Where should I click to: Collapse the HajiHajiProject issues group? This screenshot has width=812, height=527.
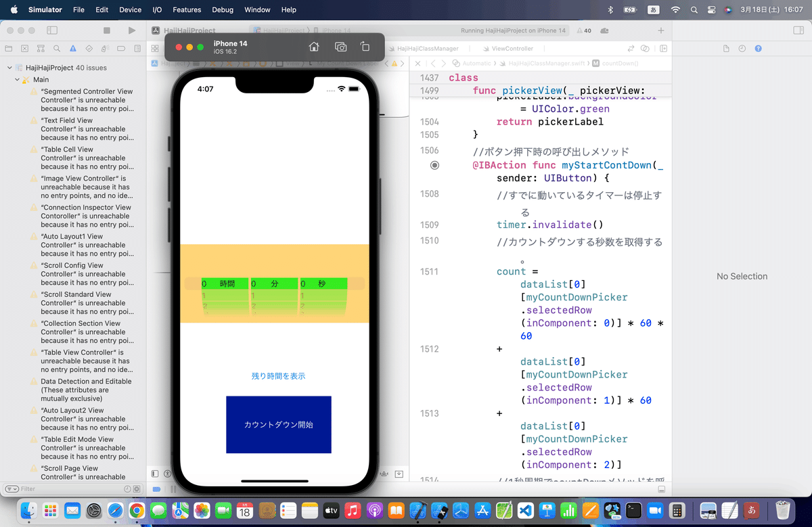click(9, 68)
